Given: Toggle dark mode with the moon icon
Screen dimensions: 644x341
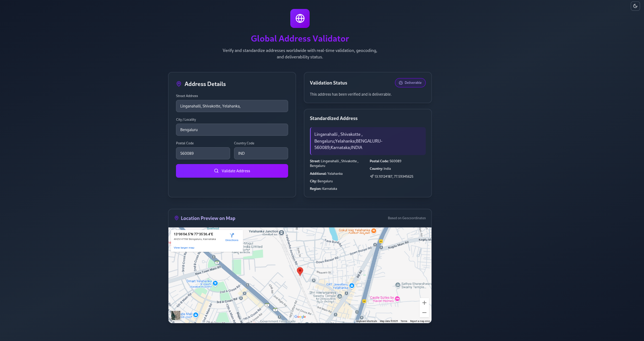Looking at the screenshot, I should point(635,6).
